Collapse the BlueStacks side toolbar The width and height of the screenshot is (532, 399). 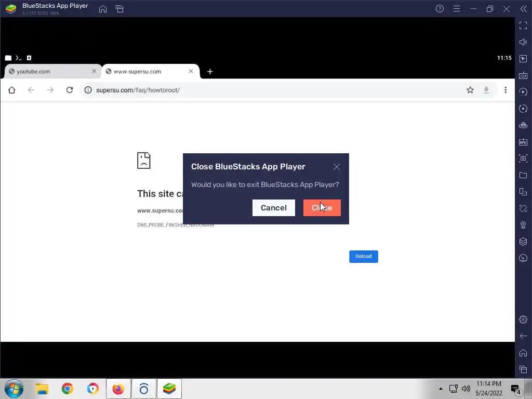524,9
